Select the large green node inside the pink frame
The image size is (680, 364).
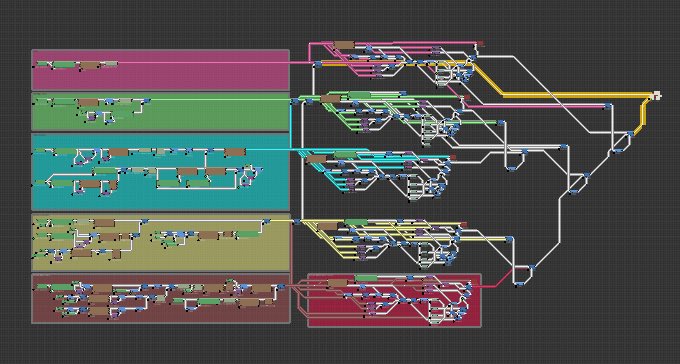64,65
